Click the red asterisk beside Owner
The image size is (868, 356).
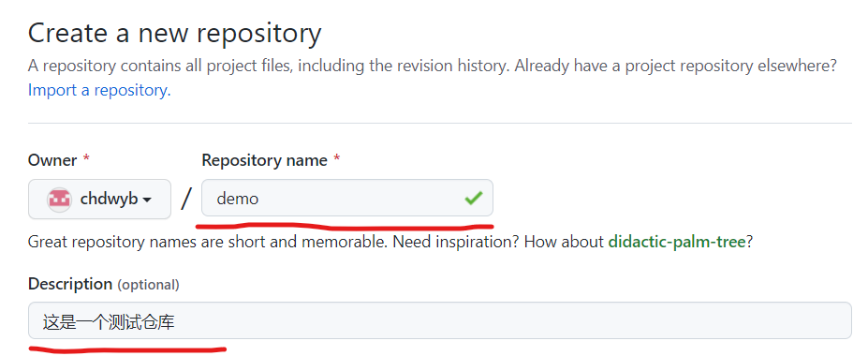(86, 159)
